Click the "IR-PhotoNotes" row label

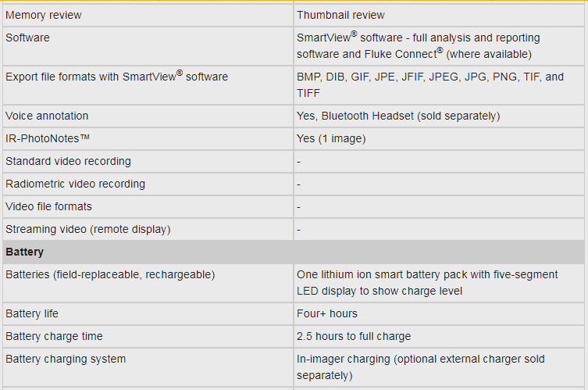click(x=48, y=138)
